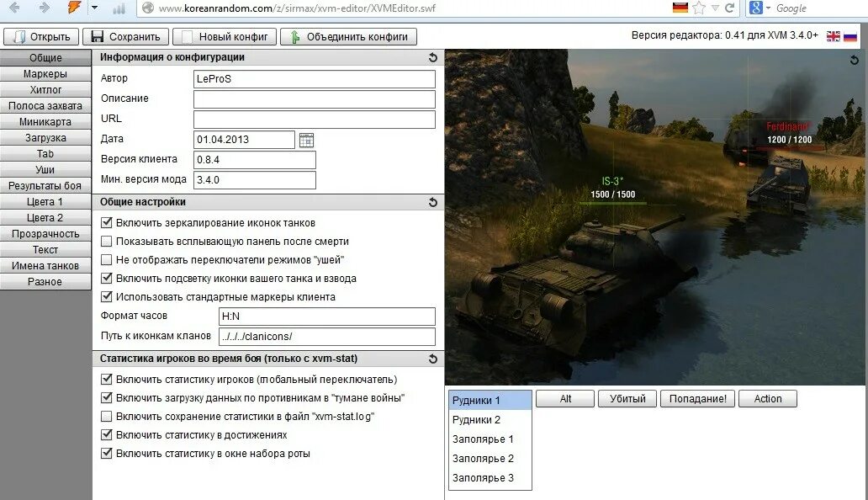The height and width of the screenshot is (500, 868).
Task: Open the Миникарта tab
Action: click(x=45, y=122)
